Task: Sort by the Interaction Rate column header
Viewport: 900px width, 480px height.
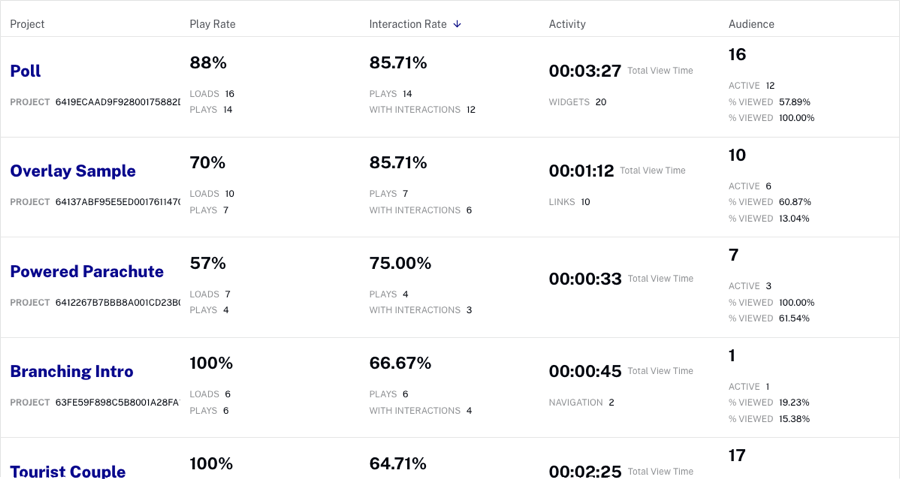Action: point(407,24)
